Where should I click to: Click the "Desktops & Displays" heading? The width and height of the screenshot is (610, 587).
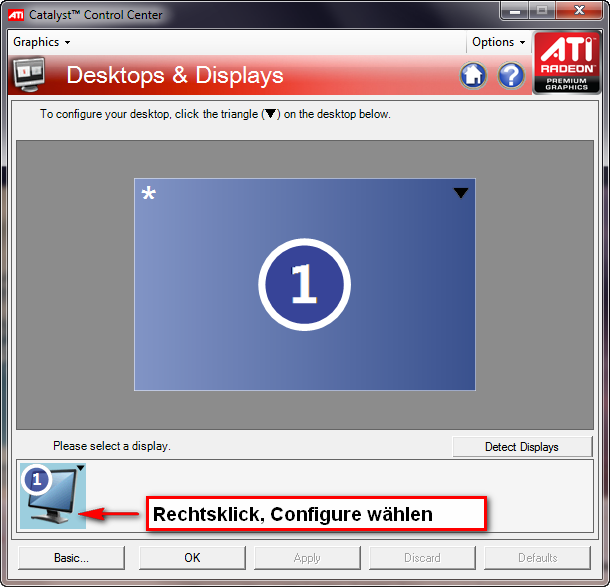[x=175, y=75]
